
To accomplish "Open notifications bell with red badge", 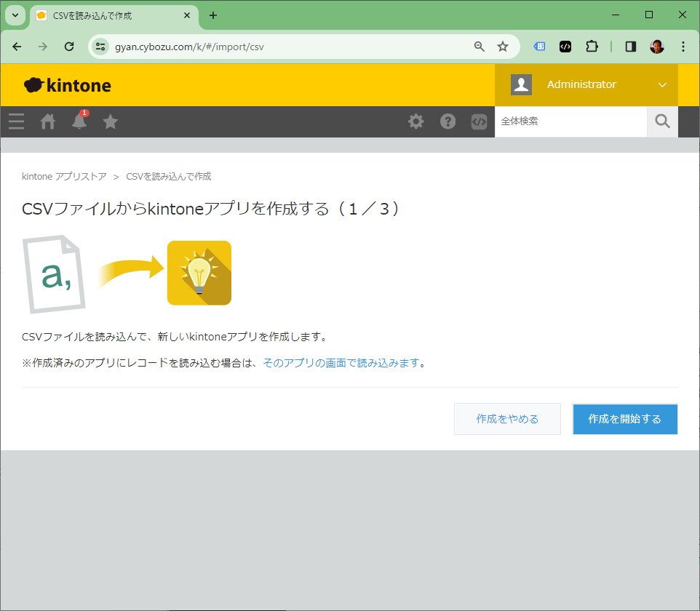I will (79, 121).
